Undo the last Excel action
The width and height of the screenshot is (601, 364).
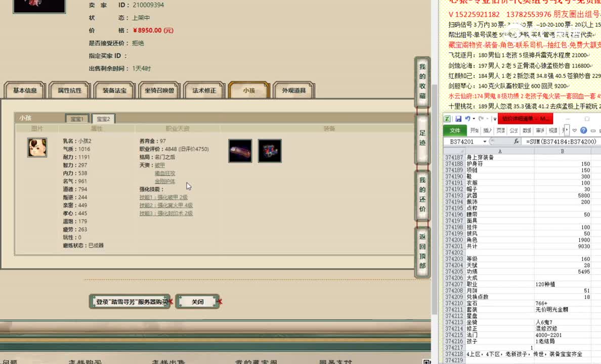[x=467, y=118]
